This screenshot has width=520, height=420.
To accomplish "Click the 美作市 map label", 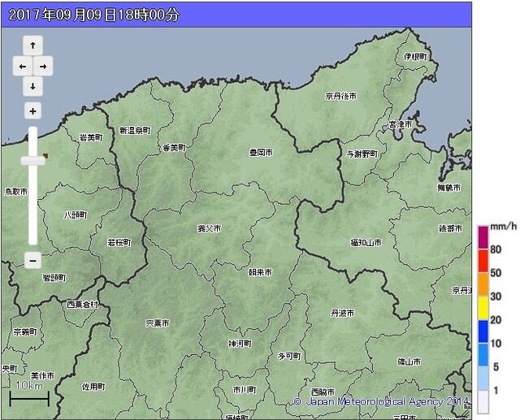I will point(42,375).
